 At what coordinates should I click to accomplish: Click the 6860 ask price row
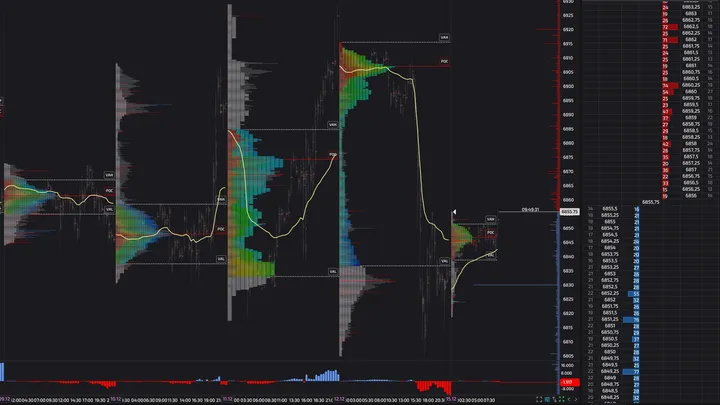690,92
